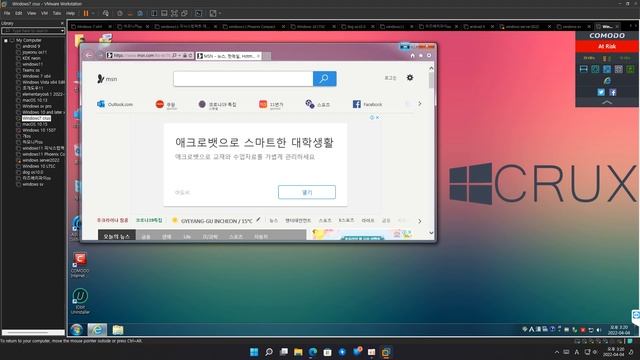Click the IE vertical scrollbar down arrow
640x360 pixels.
[x=431, y=233]
